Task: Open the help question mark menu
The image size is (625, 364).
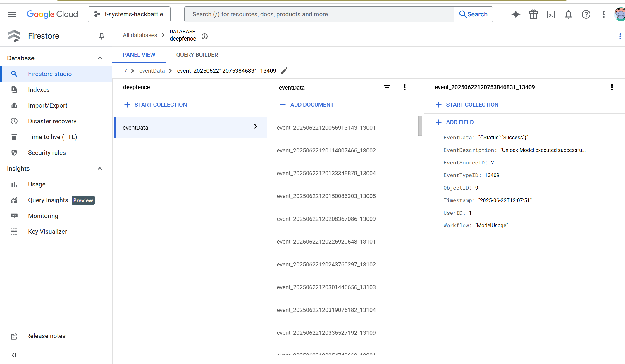Action: click(586, 14)
